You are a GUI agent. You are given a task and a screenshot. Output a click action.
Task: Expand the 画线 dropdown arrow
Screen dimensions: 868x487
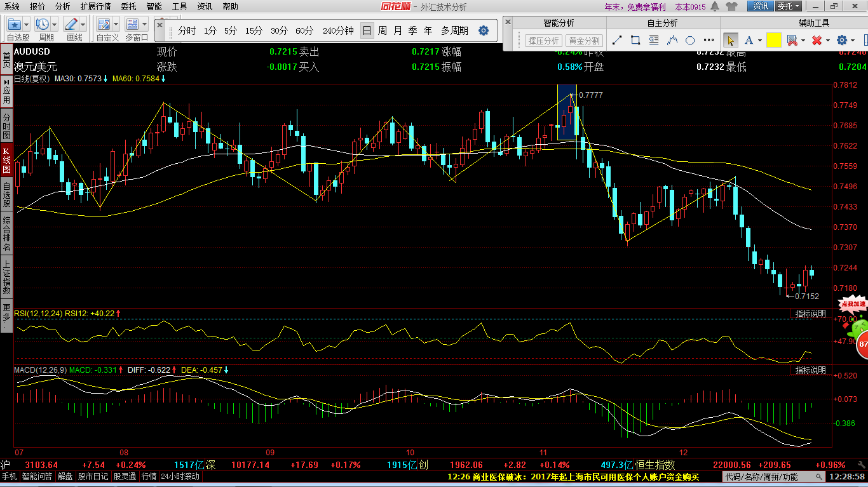[x=83, y=24]
